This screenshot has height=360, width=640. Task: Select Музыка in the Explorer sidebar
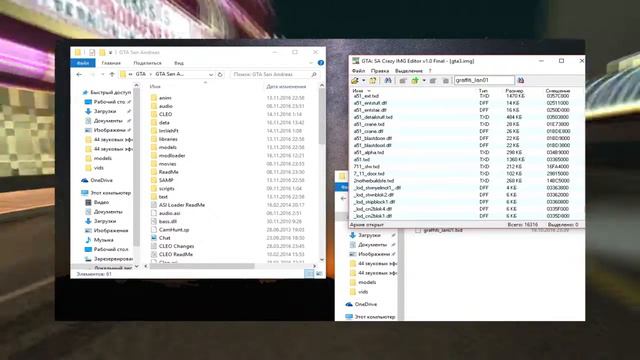103,240
